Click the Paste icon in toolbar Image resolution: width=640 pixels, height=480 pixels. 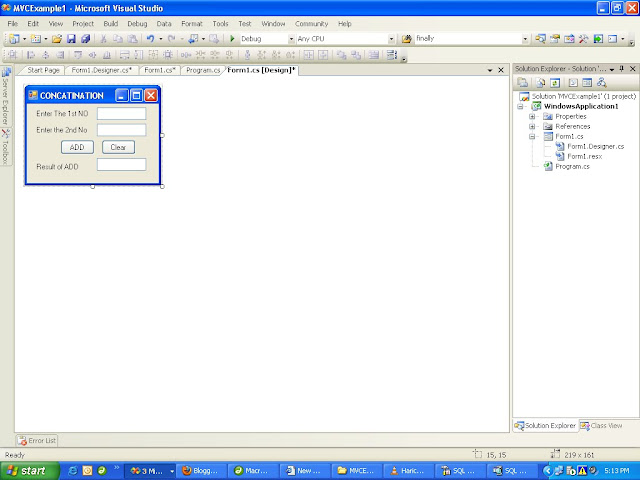coord(132,39)
